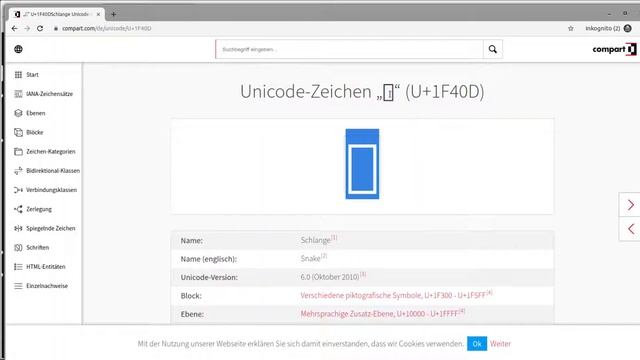640x360 pixels.
Task: Click the Name (englisch) label
Action: click(209, 259)
